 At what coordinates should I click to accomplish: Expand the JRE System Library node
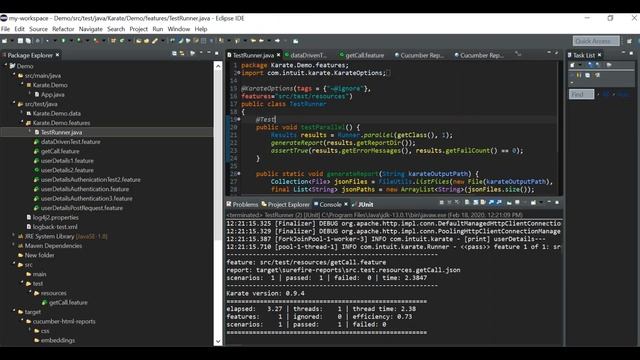point(14,235)
